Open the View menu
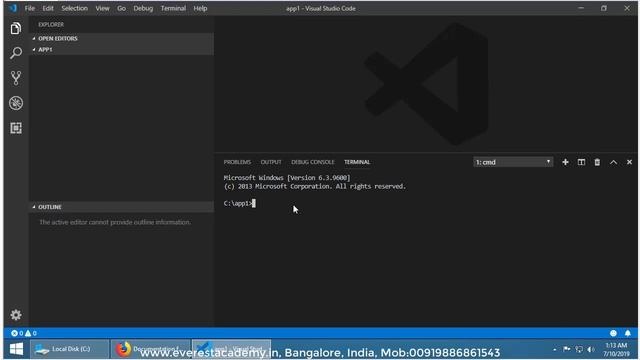The height and width of the screenshot is (360, 640). [x=102, y=8]
